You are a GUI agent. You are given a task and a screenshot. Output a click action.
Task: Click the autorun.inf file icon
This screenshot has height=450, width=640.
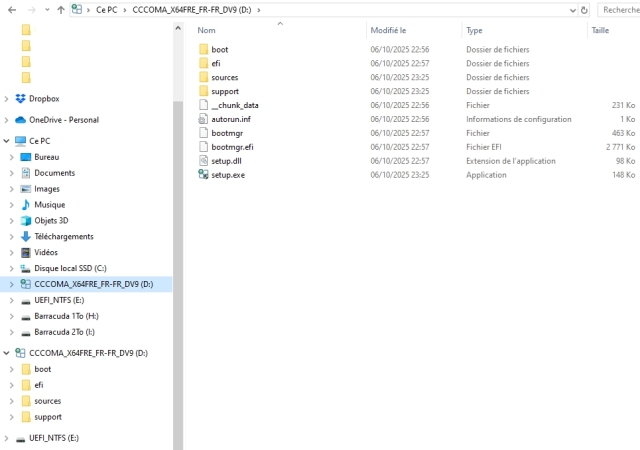coord(203,119)
